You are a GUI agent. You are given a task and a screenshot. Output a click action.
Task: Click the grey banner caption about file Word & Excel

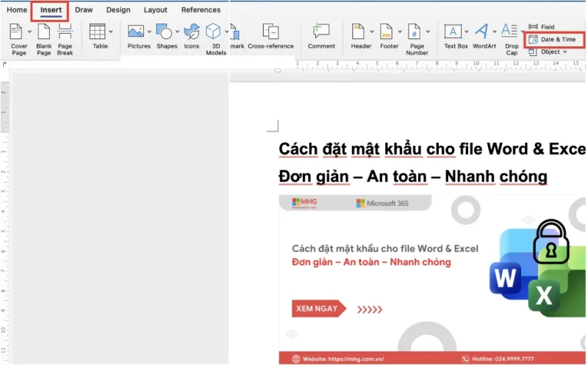point(385,249)
